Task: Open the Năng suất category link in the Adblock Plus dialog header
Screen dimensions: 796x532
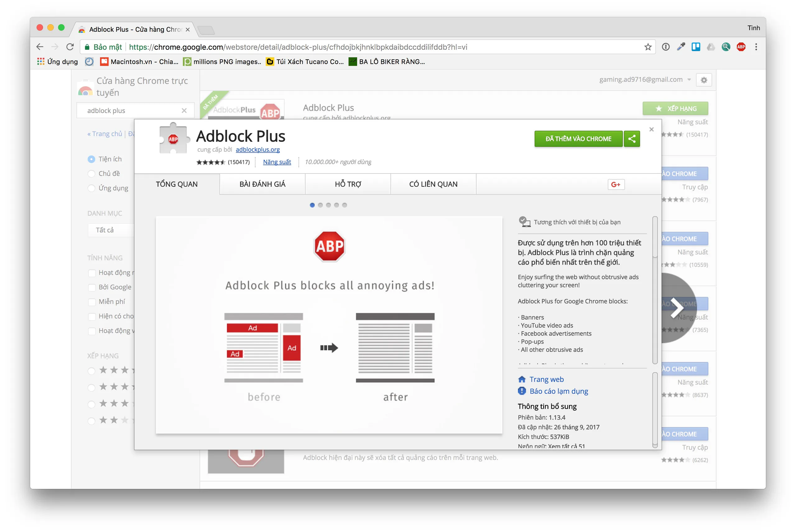Action: pos(277,162)
